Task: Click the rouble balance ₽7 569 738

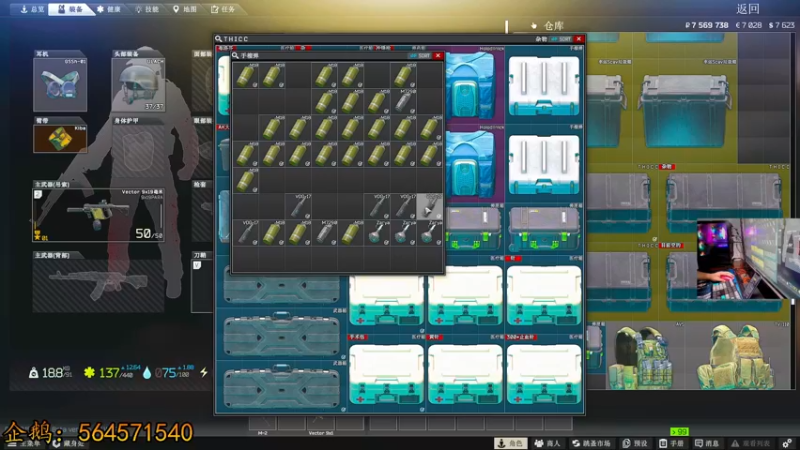Action: click(707, 25)
